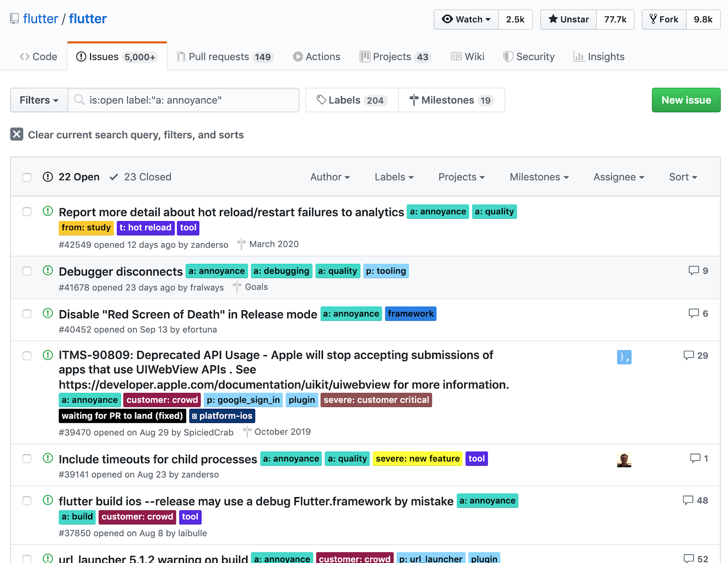Viewport: 728px width, 563px height.
Task: Click the fork count 9.8k
Action: pyautogui.click(x=703, y=20)
